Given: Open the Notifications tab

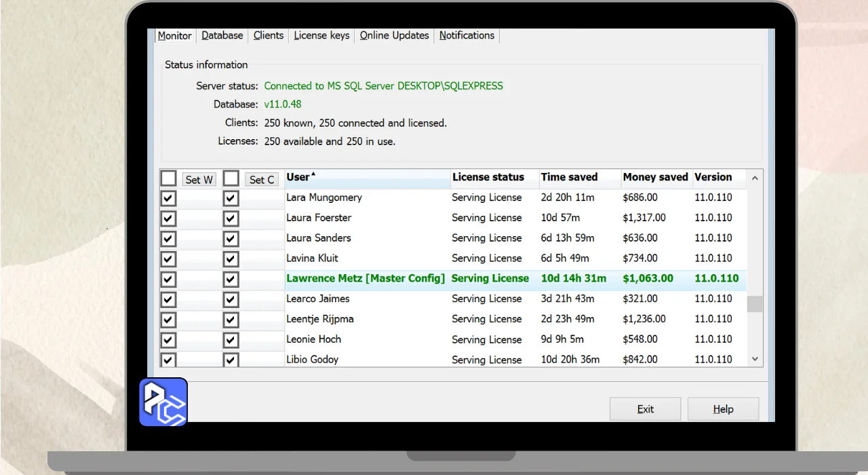Looking at the screenshot, I should (x=467, y=35).
